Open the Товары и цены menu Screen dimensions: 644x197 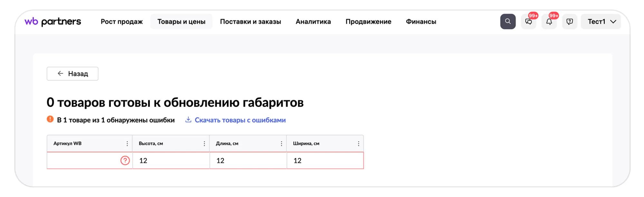pos(181,22)
